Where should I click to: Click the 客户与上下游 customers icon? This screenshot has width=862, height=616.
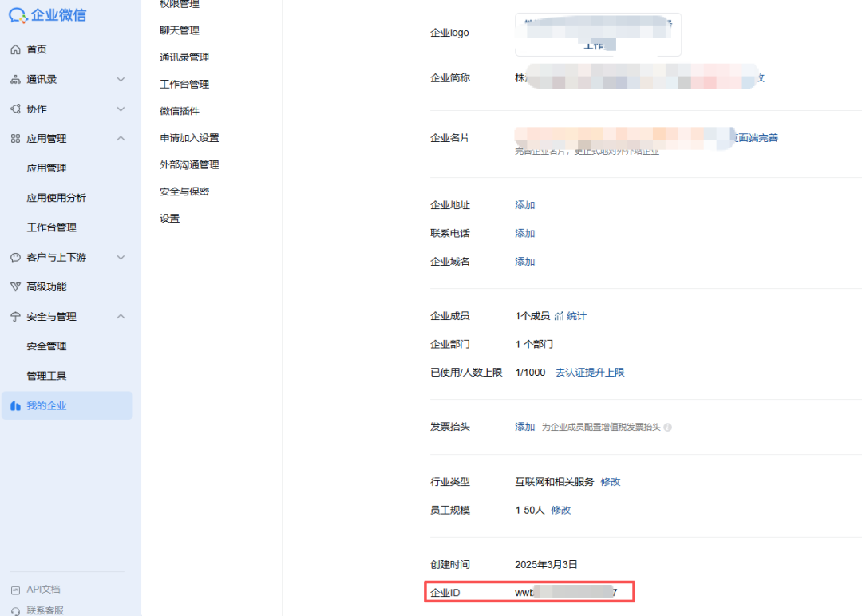[x=14, y=257]
